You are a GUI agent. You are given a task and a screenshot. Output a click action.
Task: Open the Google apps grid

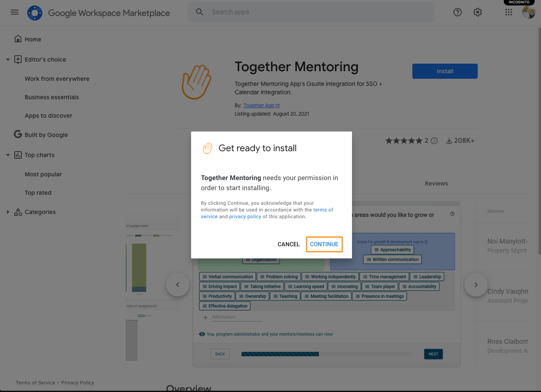(509, 12)
